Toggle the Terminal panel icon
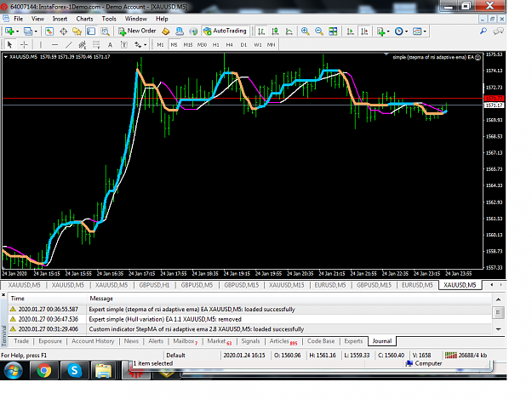532x399 pixels. pyautogui.click(x=91, y=31)
